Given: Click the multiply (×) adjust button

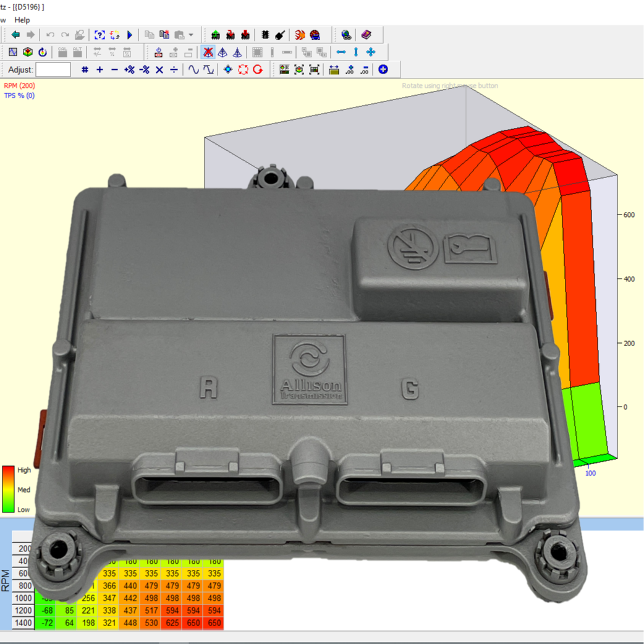Looking at the screenshot, I should pyautogui.click(x=159, y=70).
